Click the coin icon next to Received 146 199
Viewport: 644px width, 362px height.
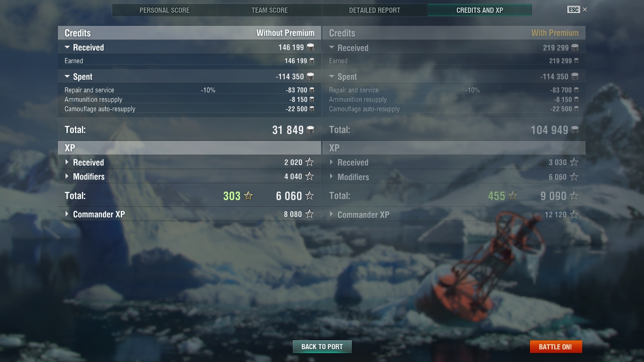tap(310, 47)
